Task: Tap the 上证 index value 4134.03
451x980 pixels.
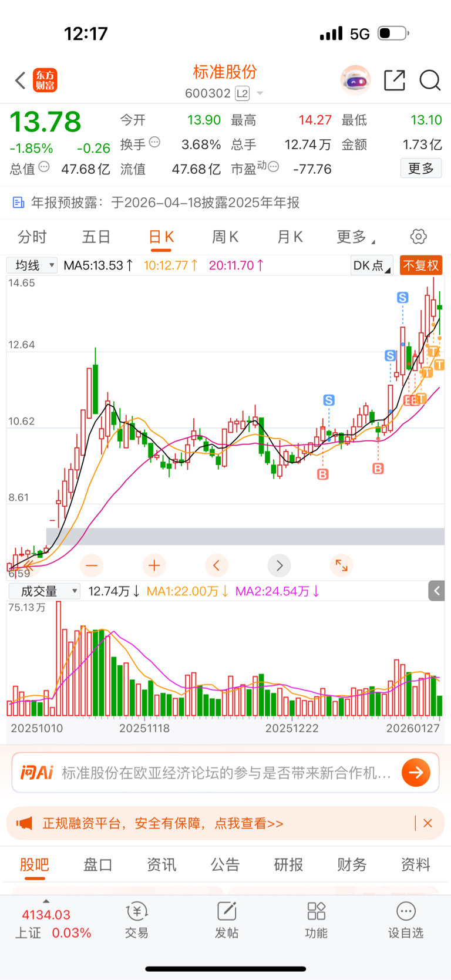Action: (46, 915)
